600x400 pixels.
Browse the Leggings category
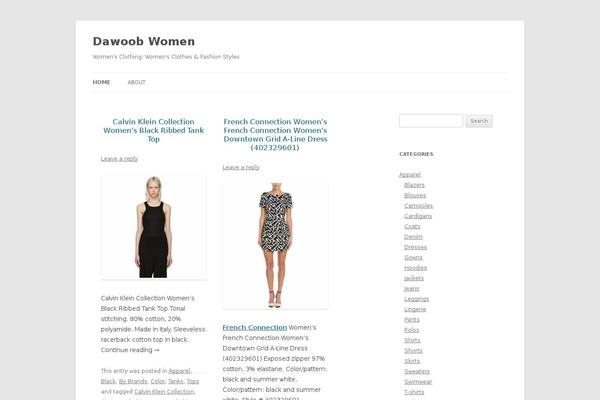416,299
